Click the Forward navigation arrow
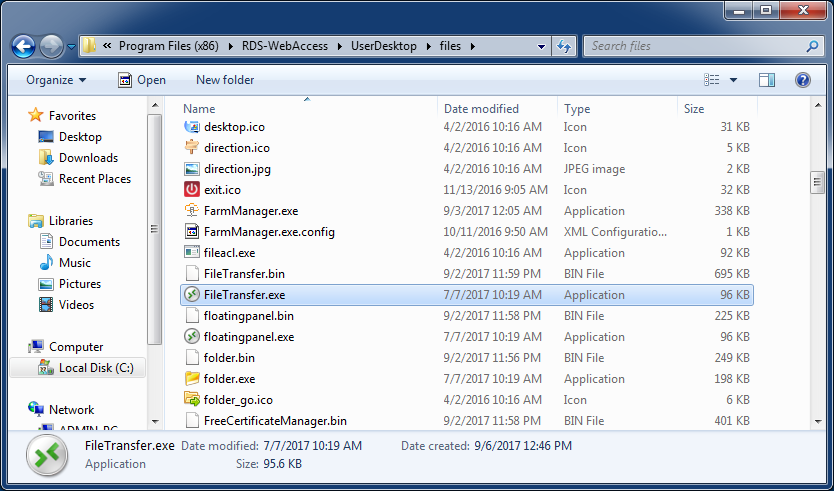Image resolution: width=834 pixels, height=491 pixels. [51, 46]
